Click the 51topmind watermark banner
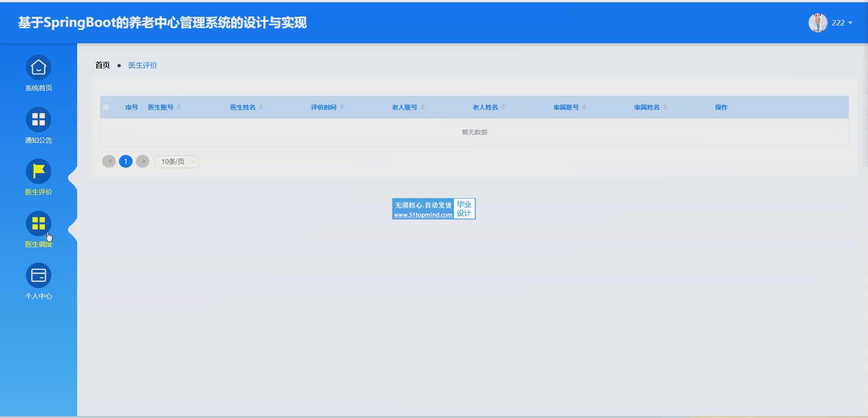Viewport: 868px width, 418px height. [x=434, y=209]
